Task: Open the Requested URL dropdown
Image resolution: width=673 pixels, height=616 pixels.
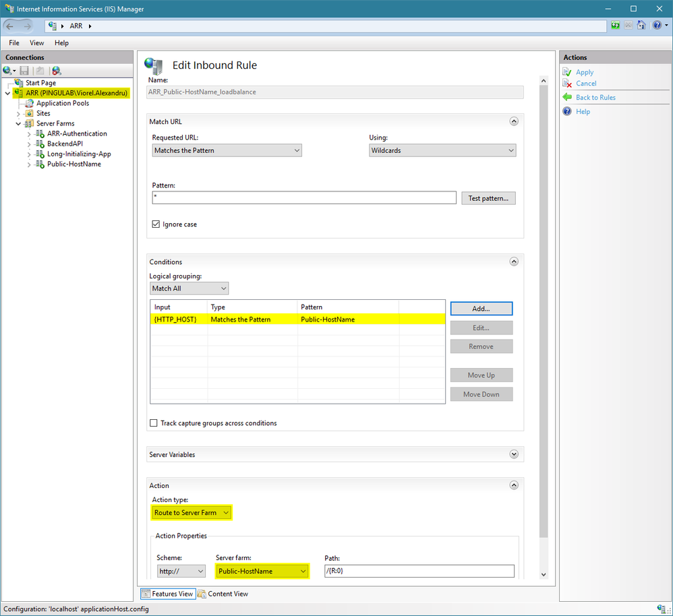Action: pyautogui.click(x=227, y=150)
